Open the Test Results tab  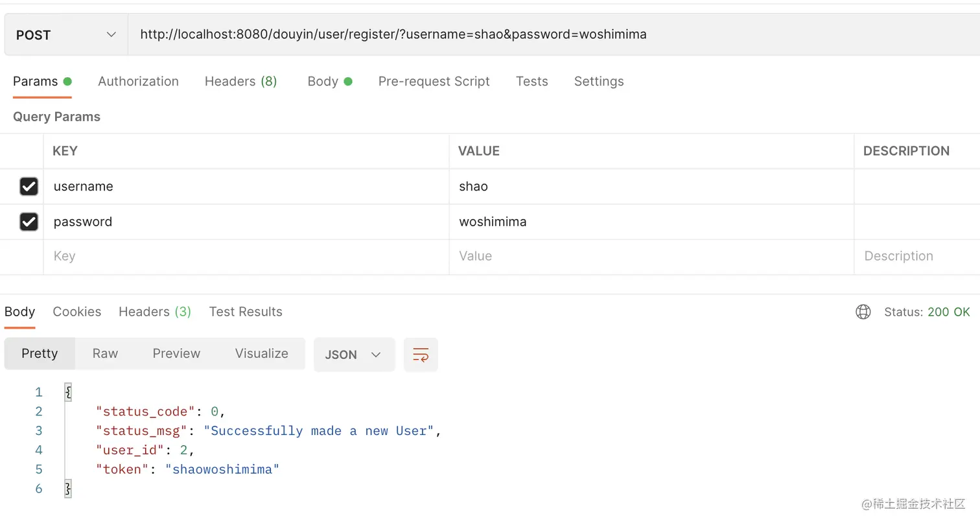(x=245, y=312)
